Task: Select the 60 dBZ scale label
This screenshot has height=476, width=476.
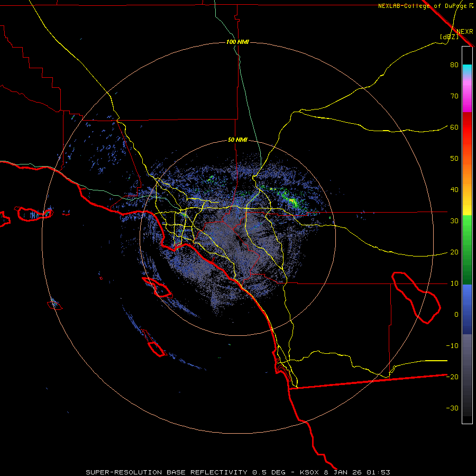Action: (454, 127)
